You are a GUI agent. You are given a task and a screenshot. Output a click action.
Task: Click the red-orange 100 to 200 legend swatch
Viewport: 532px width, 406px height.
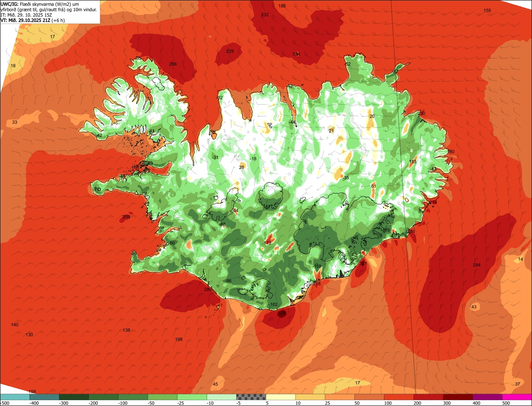399,397
